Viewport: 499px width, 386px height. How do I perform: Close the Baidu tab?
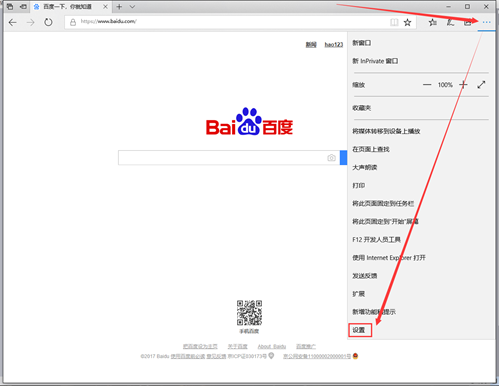(105, 7)
